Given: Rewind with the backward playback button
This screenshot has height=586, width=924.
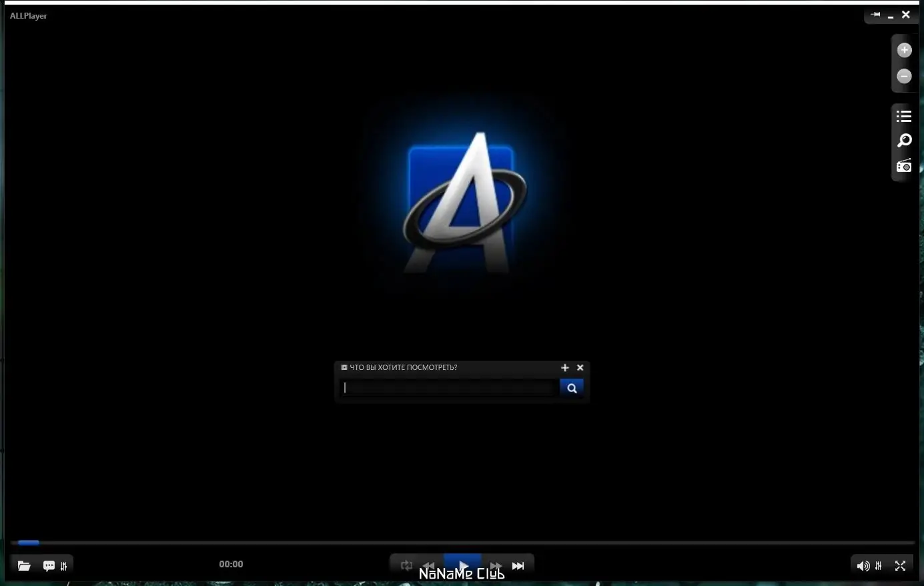Looking at the screenshot, I should pos(429,565).
